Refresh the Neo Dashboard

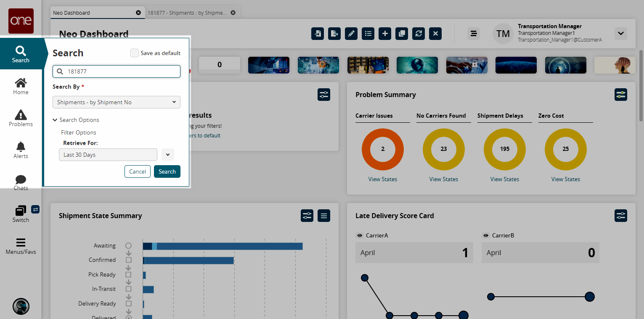[x=419, y=34]
